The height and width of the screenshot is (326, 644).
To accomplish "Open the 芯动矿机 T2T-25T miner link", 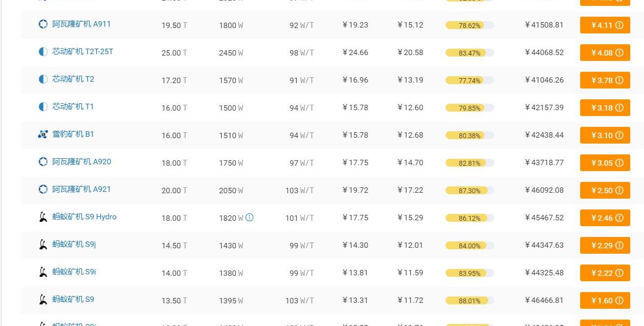I will point(83,52).
